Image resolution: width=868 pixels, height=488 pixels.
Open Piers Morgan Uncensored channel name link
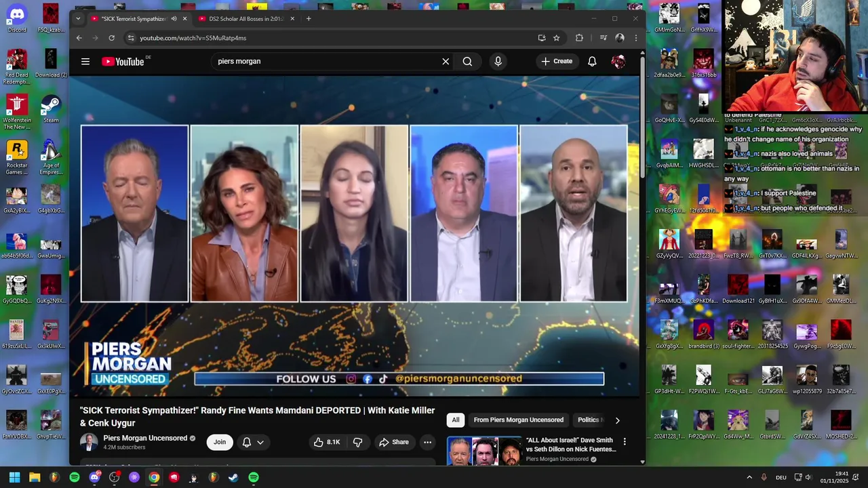(x=145, y=438)
